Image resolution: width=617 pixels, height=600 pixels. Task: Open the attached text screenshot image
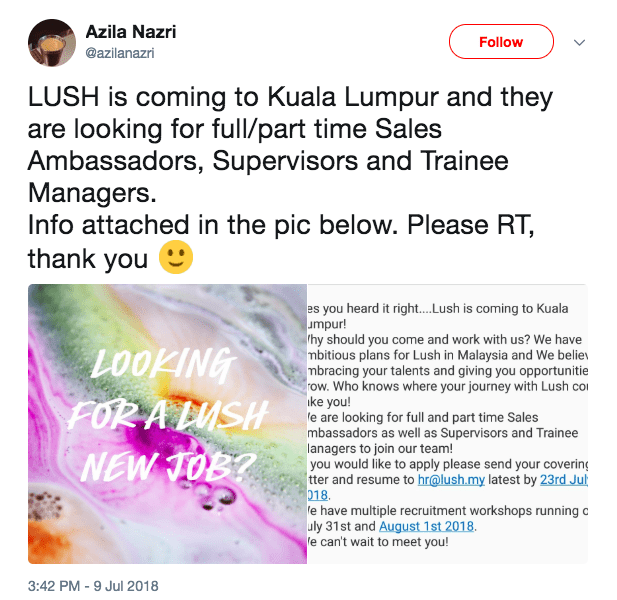[x=447, y=424]
